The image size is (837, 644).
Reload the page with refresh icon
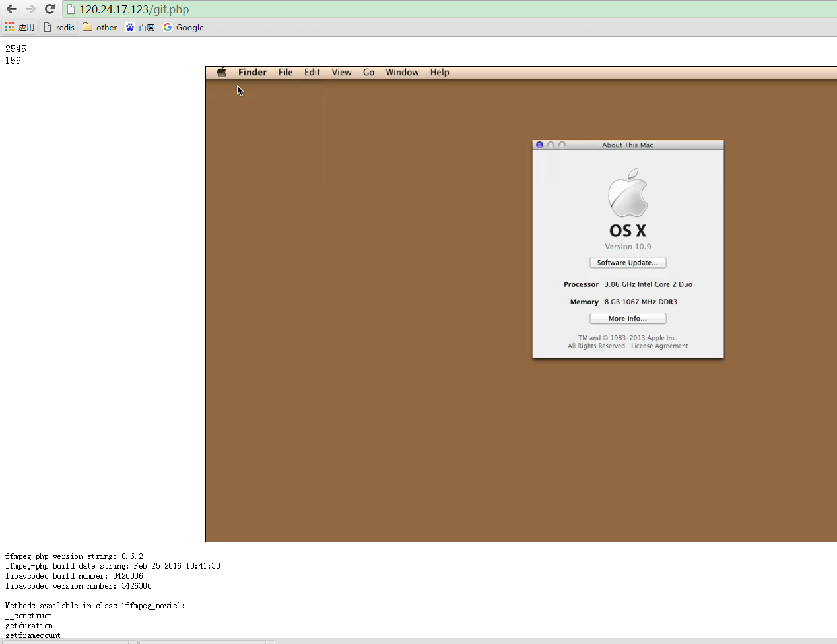coord(50,9)
